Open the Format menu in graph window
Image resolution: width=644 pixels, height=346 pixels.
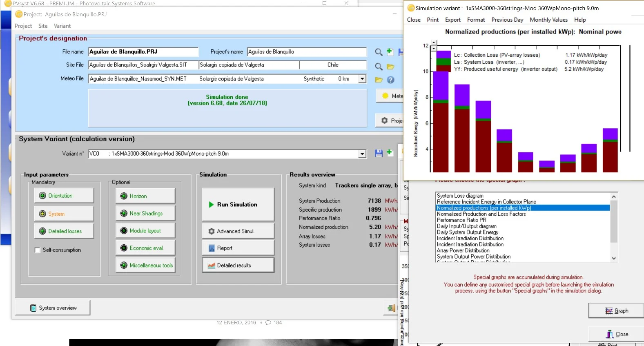(x=476, y=20)
